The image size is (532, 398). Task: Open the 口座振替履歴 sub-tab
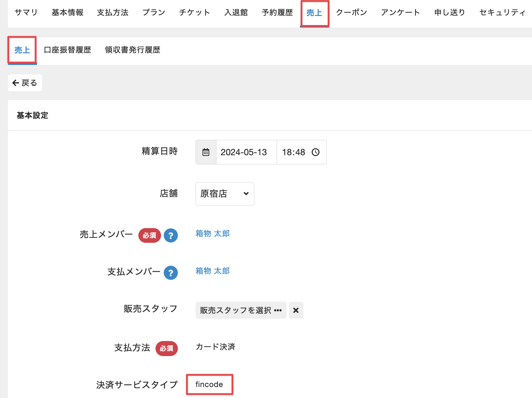tap(68, 50)
